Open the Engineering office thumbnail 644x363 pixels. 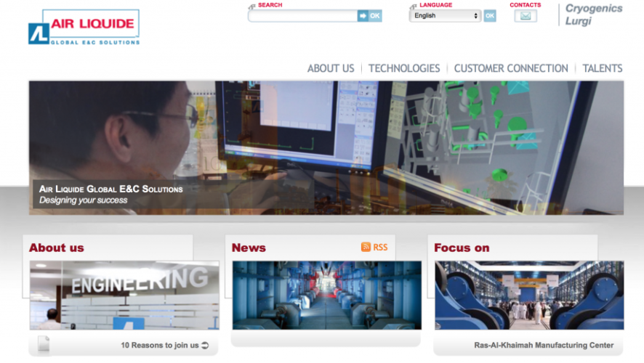[x=124, y=295]
